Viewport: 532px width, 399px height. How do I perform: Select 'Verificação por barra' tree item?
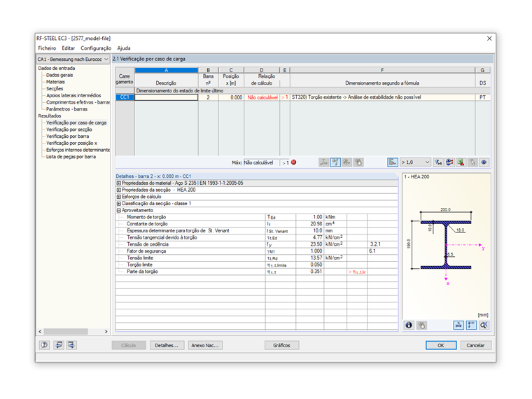[x=67, y=136]
